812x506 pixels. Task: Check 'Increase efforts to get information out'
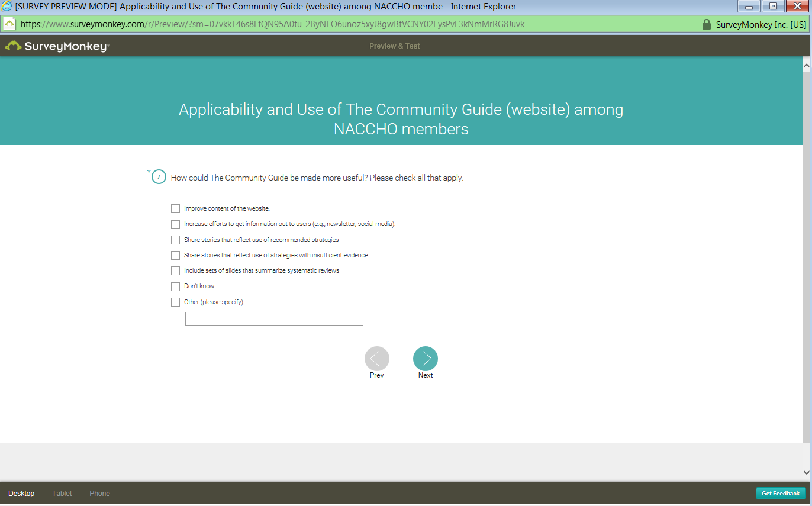pos(175,224)
